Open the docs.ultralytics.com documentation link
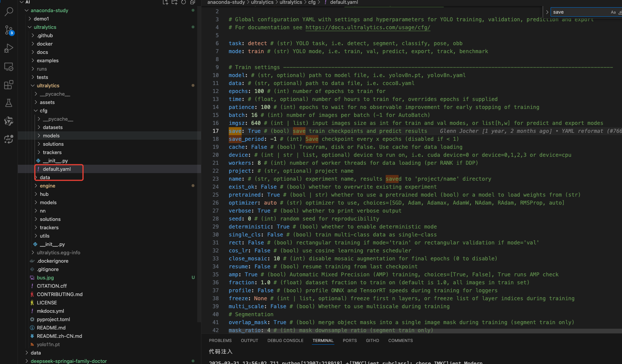 click(367, 27)
